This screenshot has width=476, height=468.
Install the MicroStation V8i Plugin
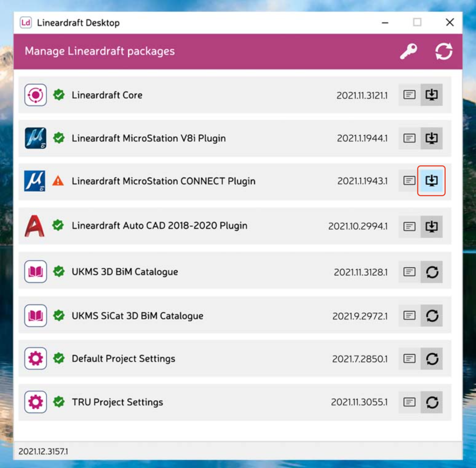(432, 138)
